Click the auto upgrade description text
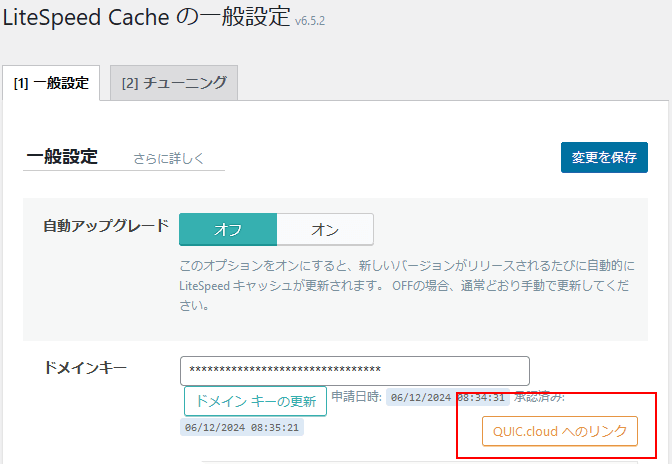The width and height of the screenshot is (672, 464). coord(400,287)
